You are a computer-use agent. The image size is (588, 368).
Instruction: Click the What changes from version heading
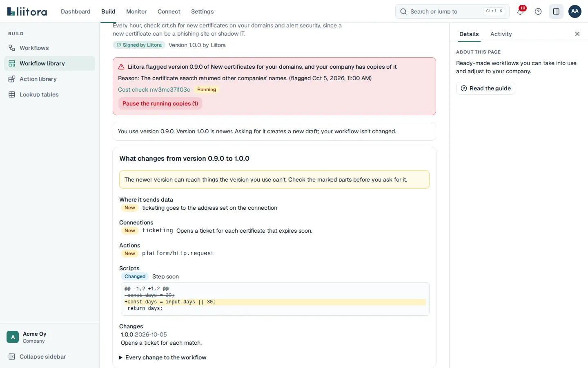[184, 158]
